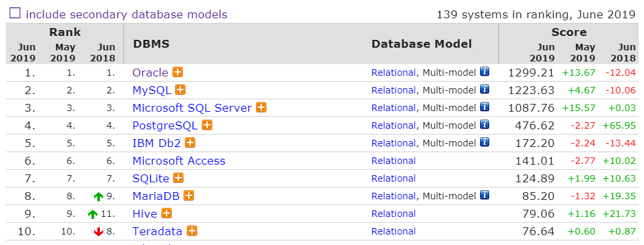644x245 pixels.
Task: Open the Oracle DBMS link
Action: click(150, 73)
